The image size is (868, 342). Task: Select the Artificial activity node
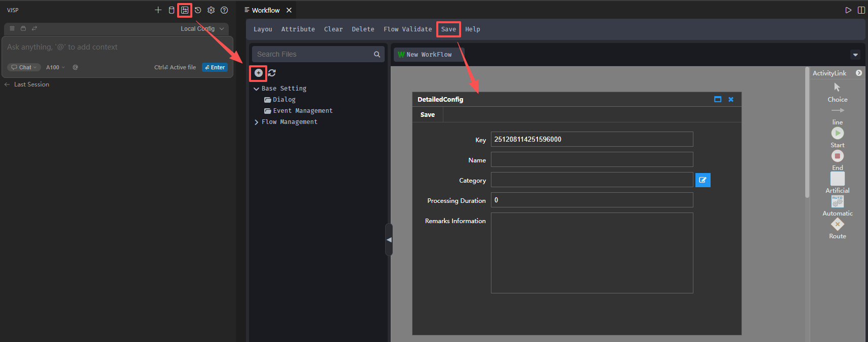click(837, 179)
